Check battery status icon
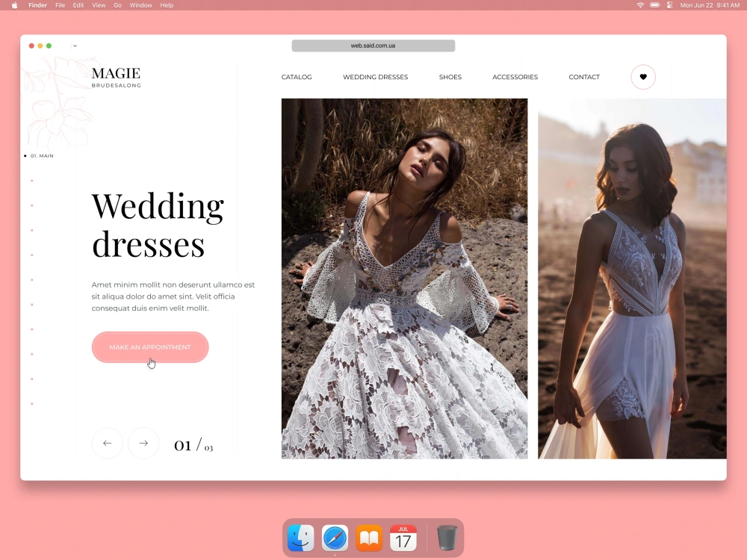747x560 pixels. pos(655,5)
